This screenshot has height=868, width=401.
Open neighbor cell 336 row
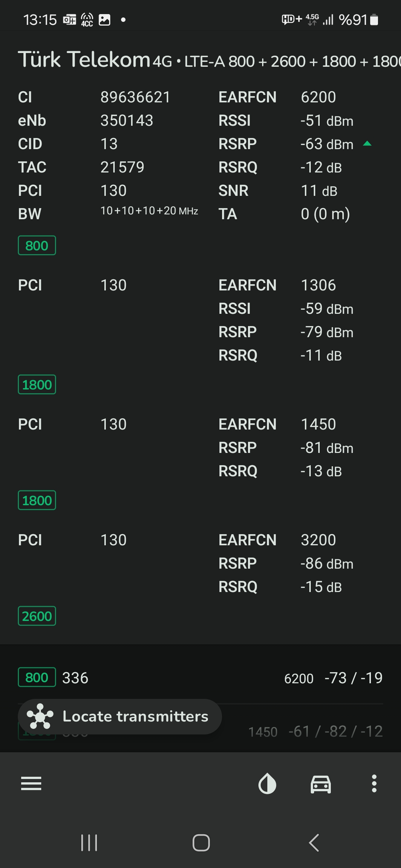pos(200,678)
